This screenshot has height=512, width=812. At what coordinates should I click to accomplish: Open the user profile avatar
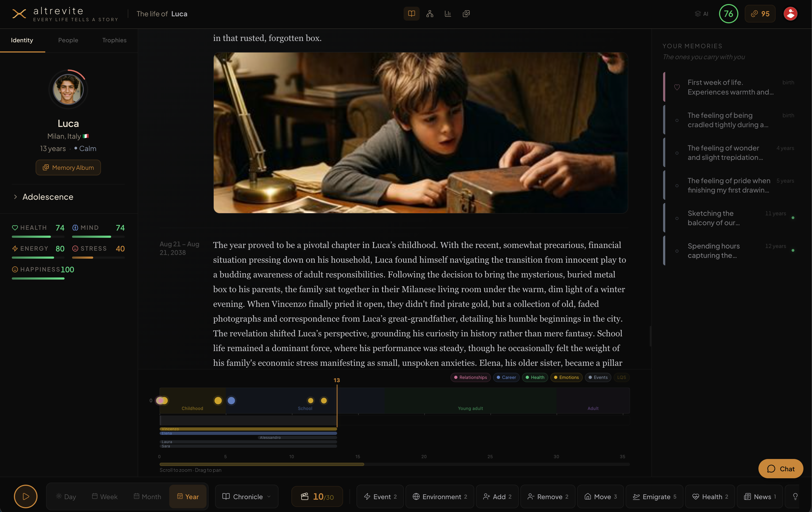[x=790, y=14]
